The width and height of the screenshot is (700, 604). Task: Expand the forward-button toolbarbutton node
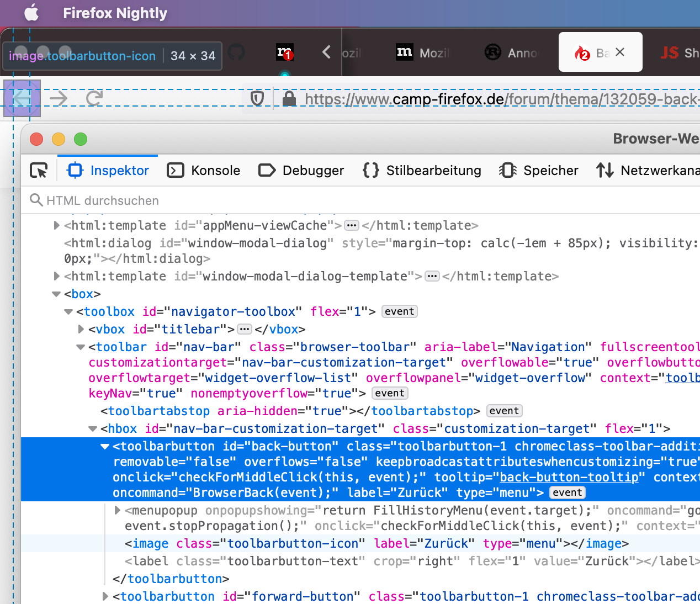(105, 596)
